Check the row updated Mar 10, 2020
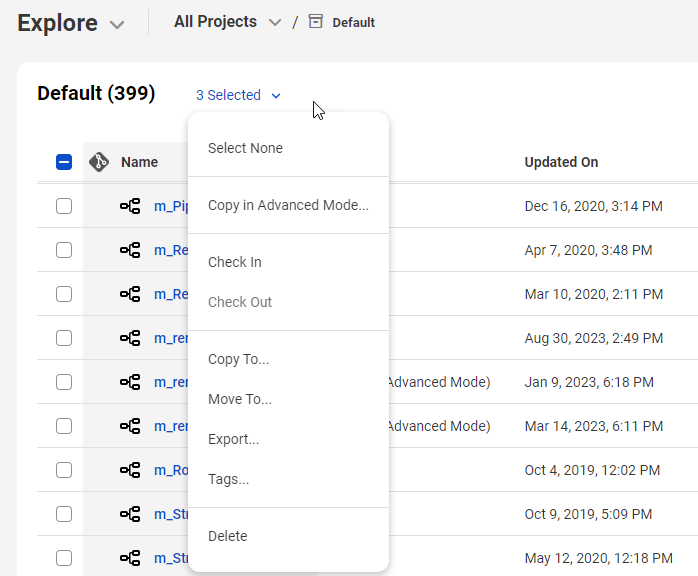This screenshot has width=698, height=576. point(64,294)
